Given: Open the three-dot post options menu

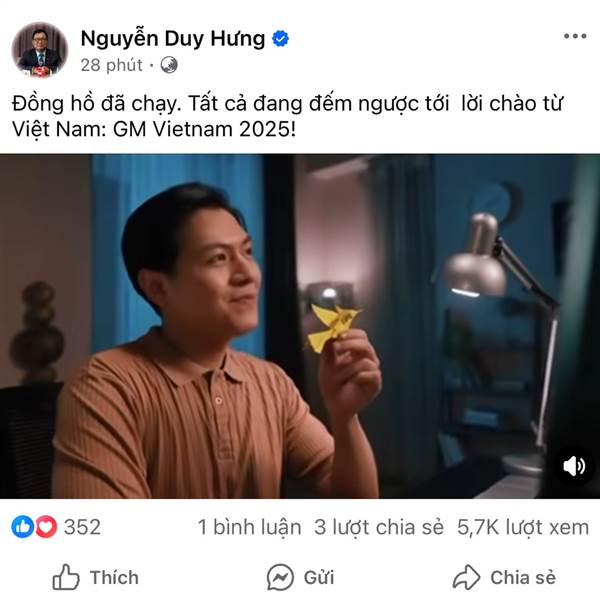Looking at the screenshot, I should point(575,36).
